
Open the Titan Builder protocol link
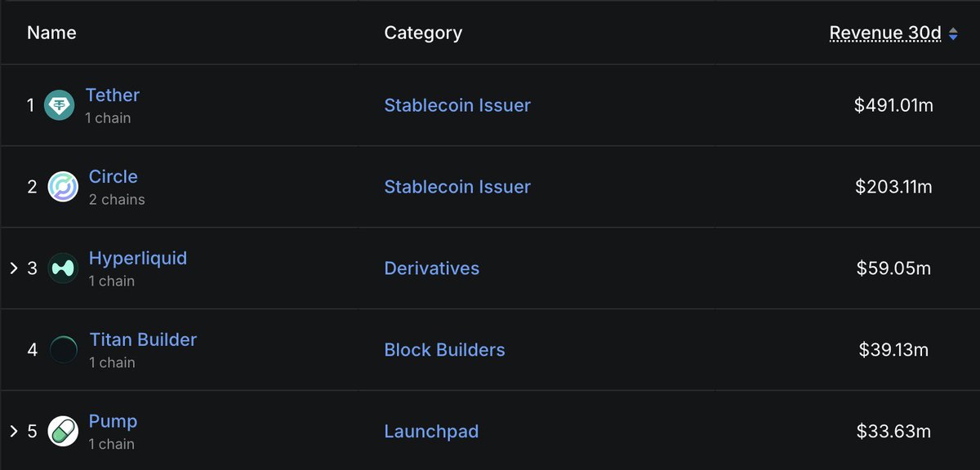click(x=143, y=339)
